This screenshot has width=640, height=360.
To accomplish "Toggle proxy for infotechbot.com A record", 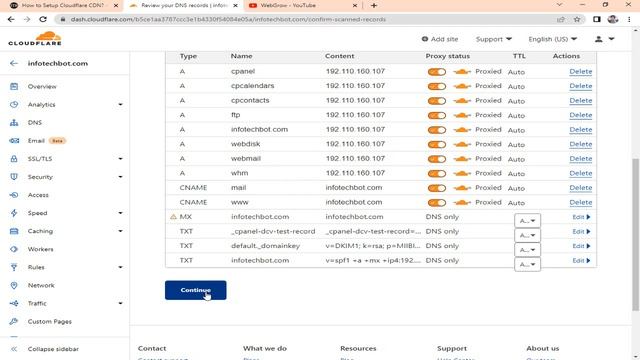I will point(437,130).
